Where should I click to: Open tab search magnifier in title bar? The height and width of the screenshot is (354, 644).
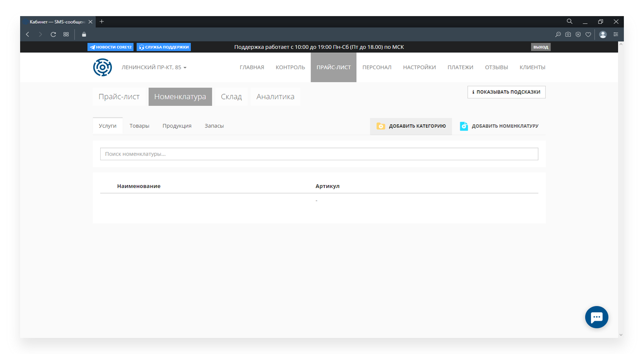(x=570, y=21)
